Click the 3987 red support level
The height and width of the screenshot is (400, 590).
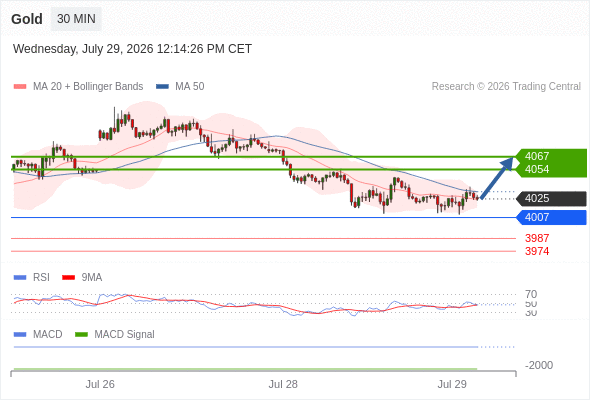point(537,238)
